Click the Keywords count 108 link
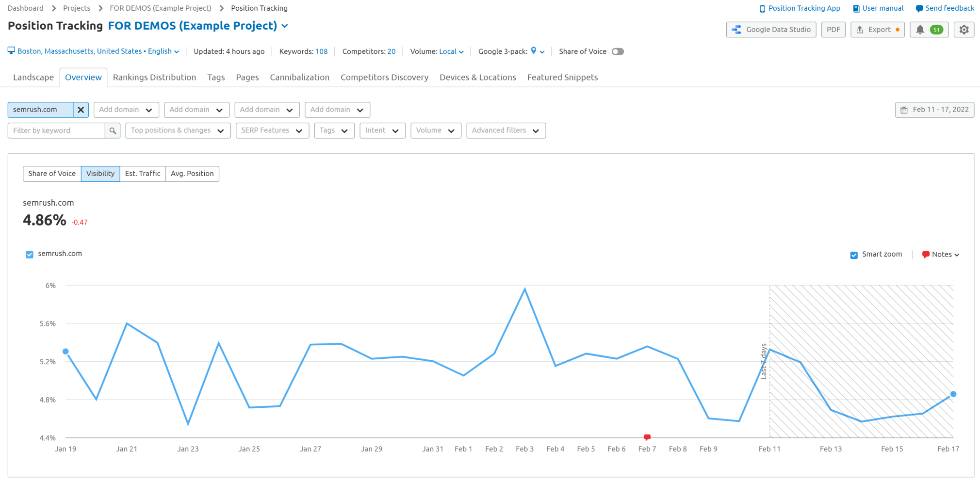The image size is (980, 482). coord(322,51)
